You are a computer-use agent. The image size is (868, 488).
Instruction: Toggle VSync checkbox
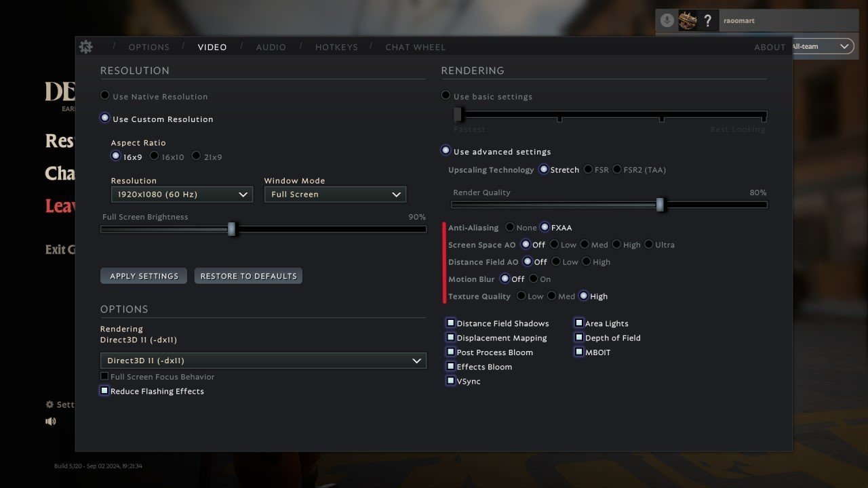pos(450,380)
